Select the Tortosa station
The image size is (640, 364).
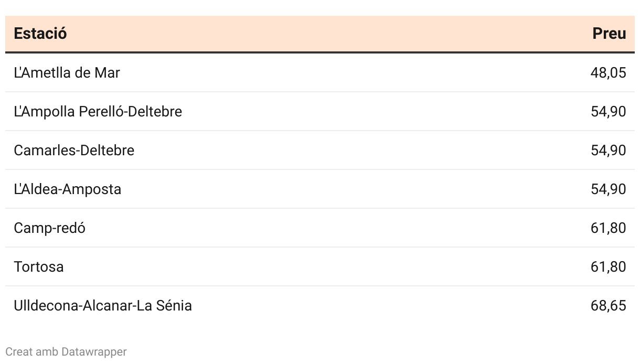point(38,266)
